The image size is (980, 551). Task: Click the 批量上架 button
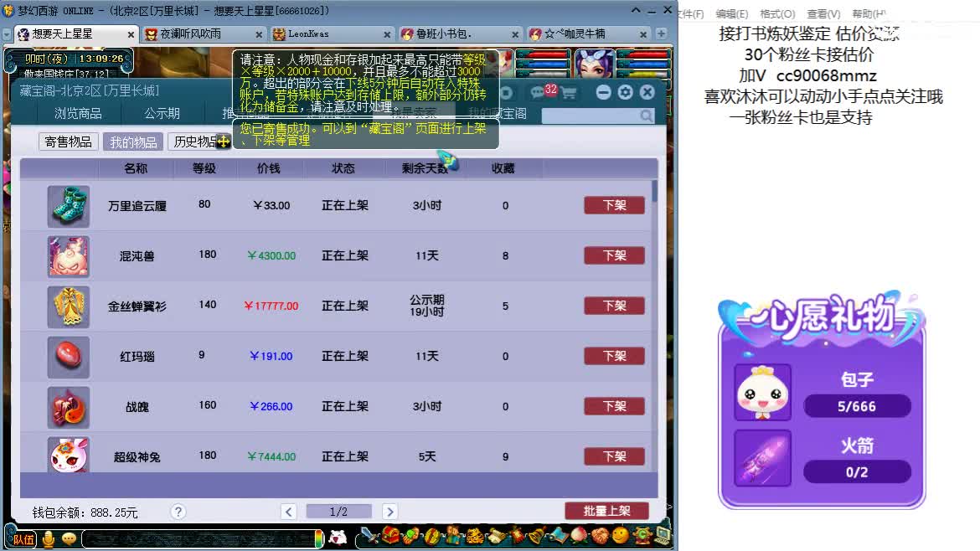pos(607,511)
